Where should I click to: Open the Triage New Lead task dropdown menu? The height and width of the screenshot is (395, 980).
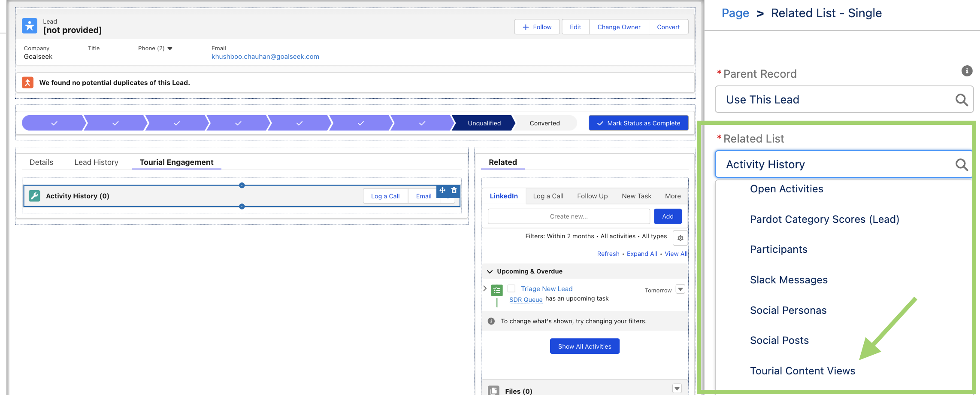[680, 289]
